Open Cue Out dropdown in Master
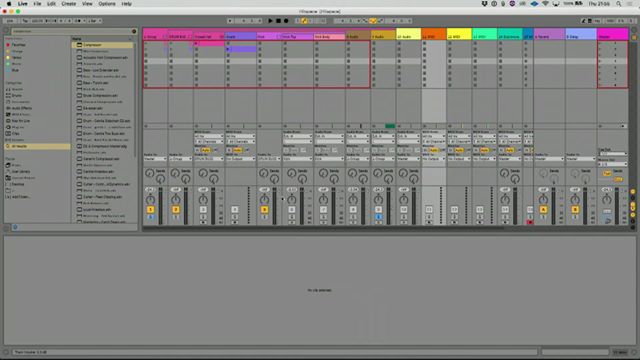This screenshot has width=640, height=360. click(x=613, y=153)
